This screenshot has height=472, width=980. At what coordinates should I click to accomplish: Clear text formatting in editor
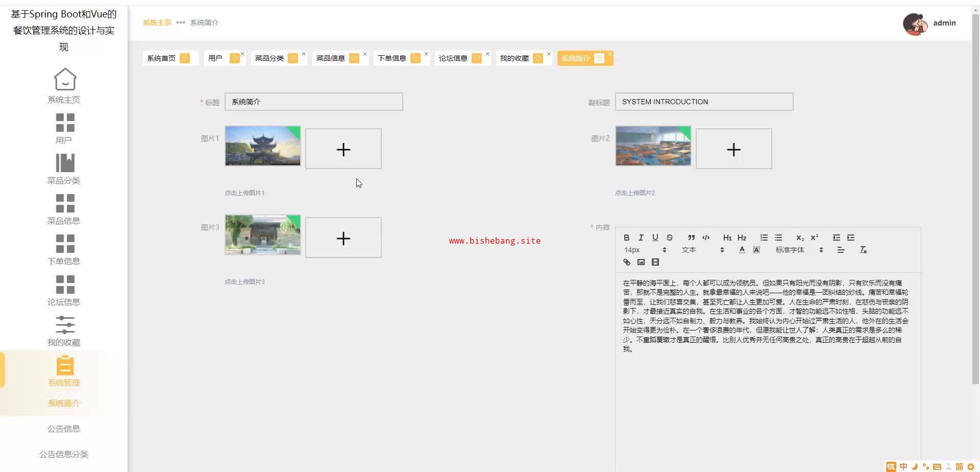[x=863, y=250]
